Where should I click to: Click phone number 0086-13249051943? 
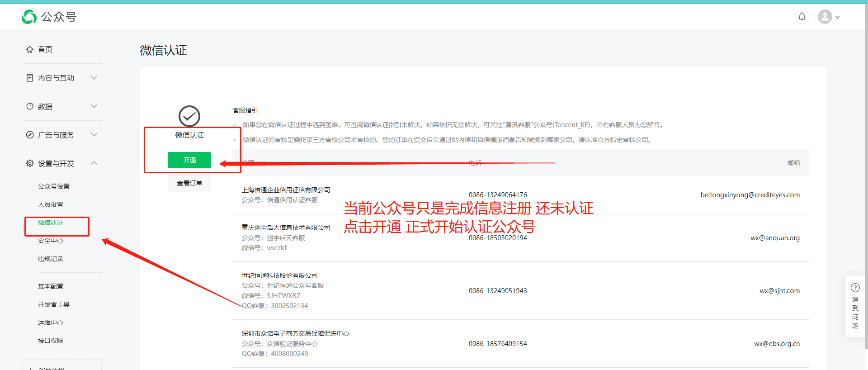(x=498, y=291)
